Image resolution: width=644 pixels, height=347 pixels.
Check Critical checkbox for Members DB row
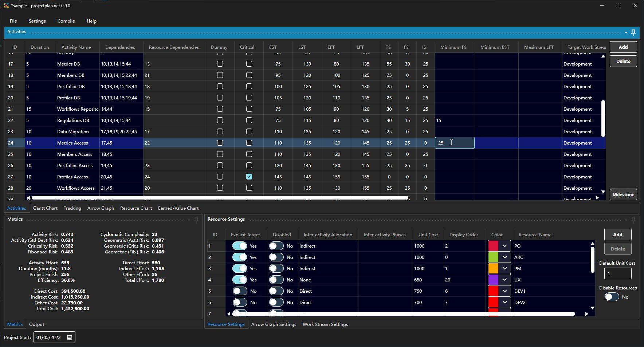pyautogui.click(x=249, y=75)
